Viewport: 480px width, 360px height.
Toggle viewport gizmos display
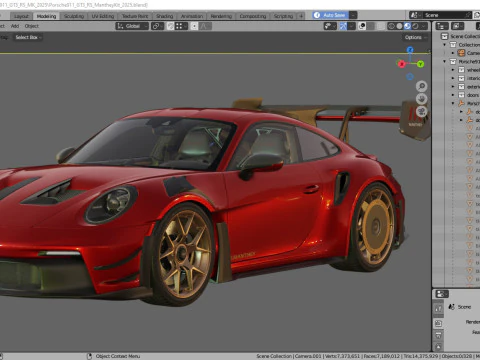click(x=343, y=26)
